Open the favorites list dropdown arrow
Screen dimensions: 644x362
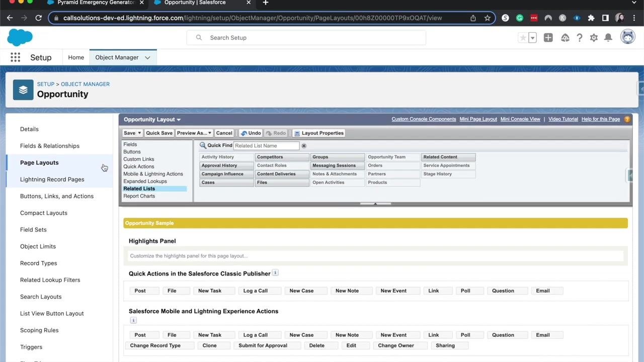pos(532,38)
